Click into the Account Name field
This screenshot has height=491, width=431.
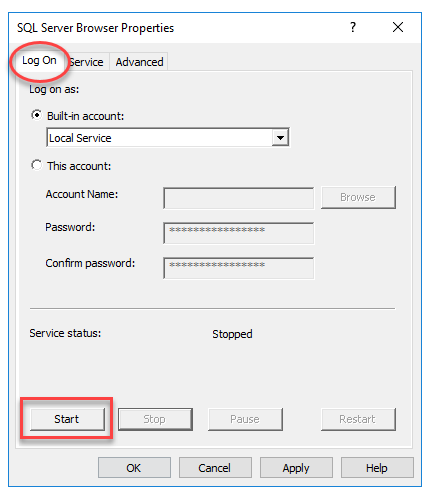238,198
